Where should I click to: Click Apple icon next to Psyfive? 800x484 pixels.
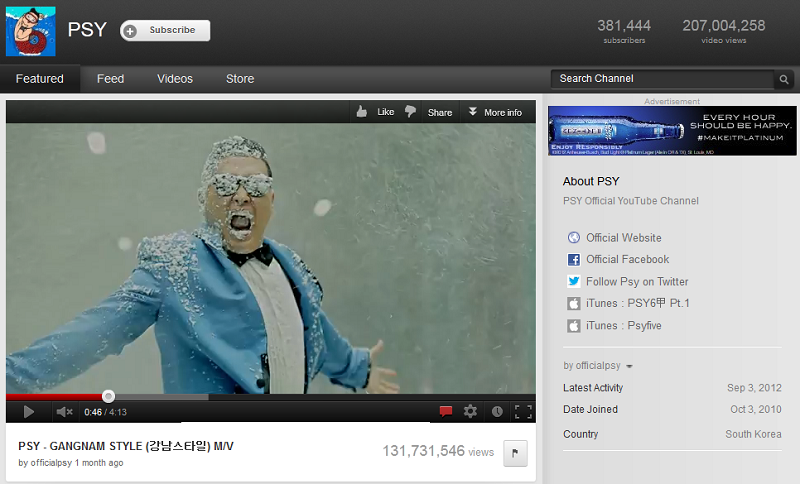[x=574, y=326]
